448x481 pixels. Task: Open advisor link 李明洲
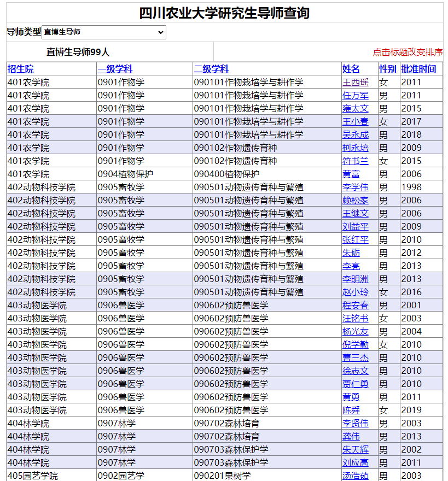(355, 279)
